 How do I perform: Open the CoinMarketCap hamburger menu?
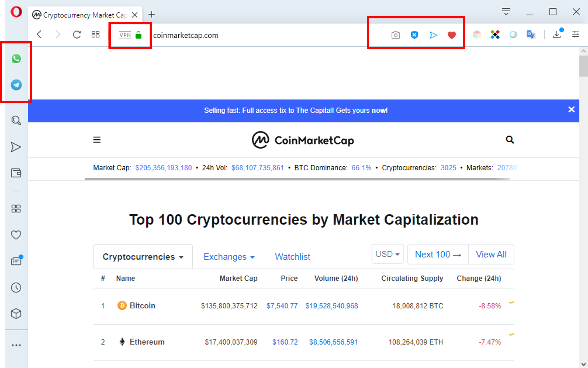pos(97,140)
